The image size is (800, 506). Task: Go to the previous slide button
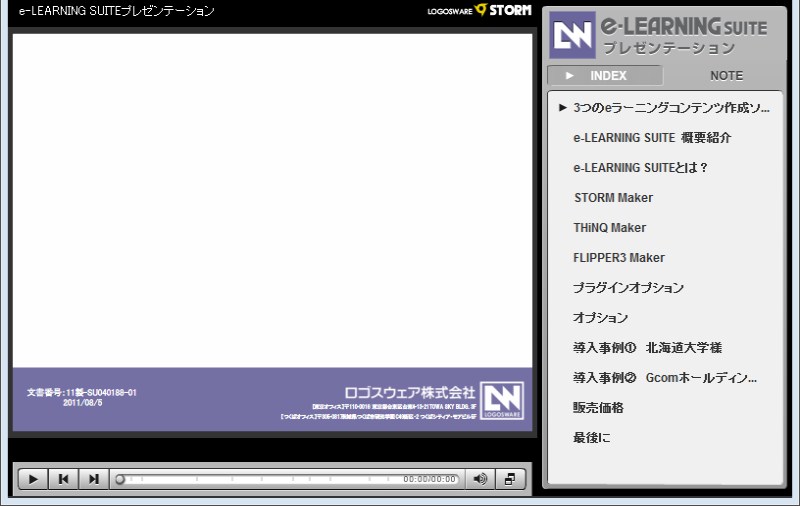click(63, 479)
